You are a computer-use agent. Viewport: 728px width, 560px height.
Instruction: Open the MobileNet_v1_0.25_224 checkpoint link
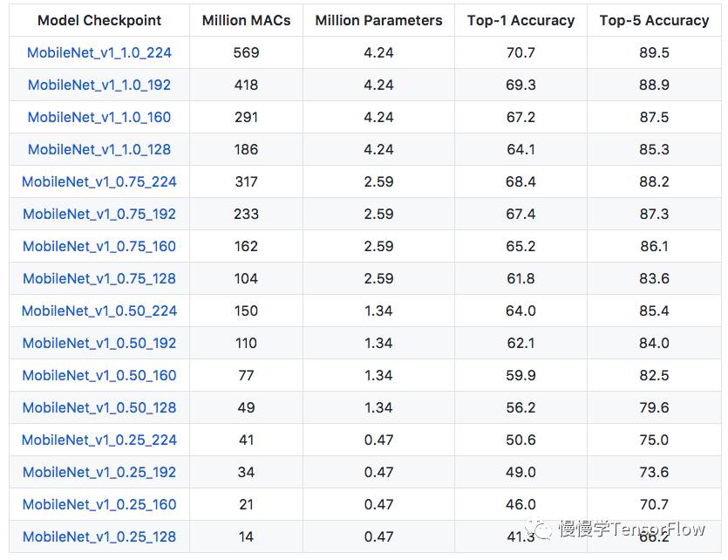pos(99,440)
